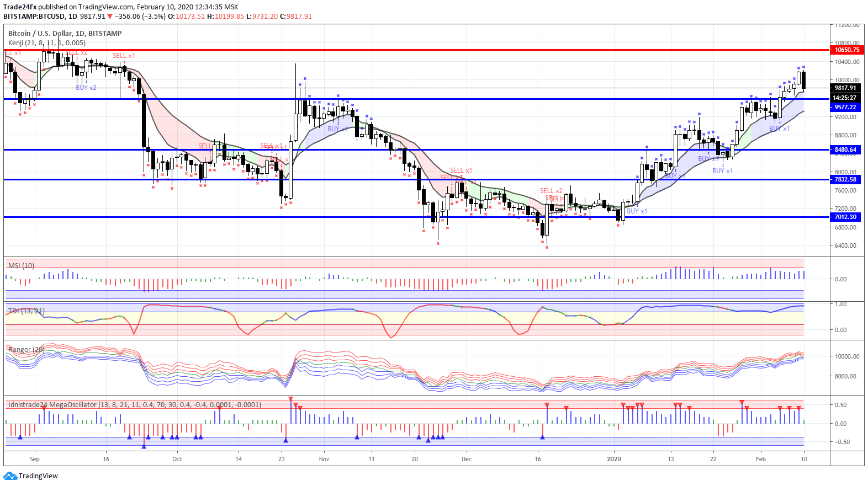Click the open value O:10173.51
Viewport: 868px width, 486px height.
[x=186, y=17]
